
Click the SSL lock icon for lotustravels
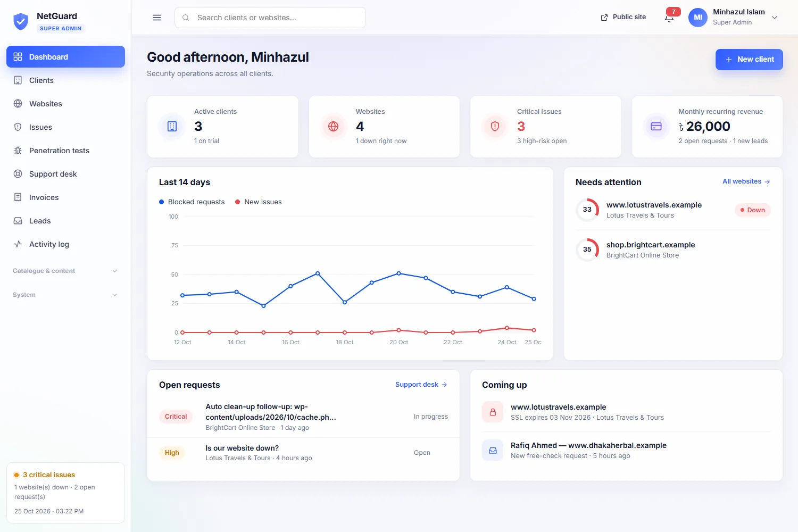pos(493,412)
